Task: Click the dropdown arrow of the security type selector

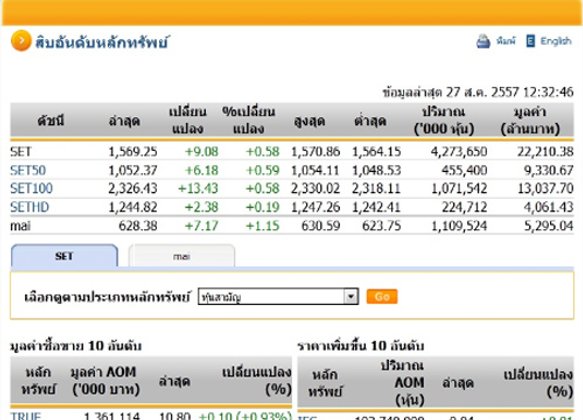Action: [351, 297]
